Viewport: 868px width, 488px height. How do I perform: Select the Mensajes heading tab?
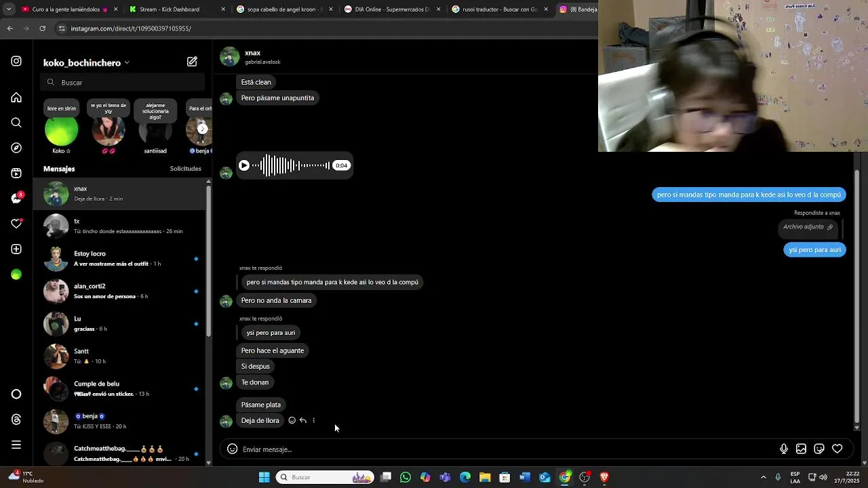tap(59, 169)
